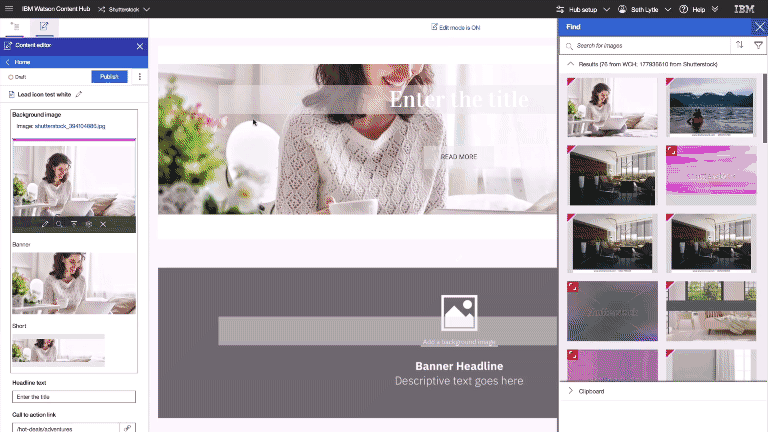This screenshot has width=768, height=432.
Task: Select Descriptive text goes here
Action: (459, 381)
